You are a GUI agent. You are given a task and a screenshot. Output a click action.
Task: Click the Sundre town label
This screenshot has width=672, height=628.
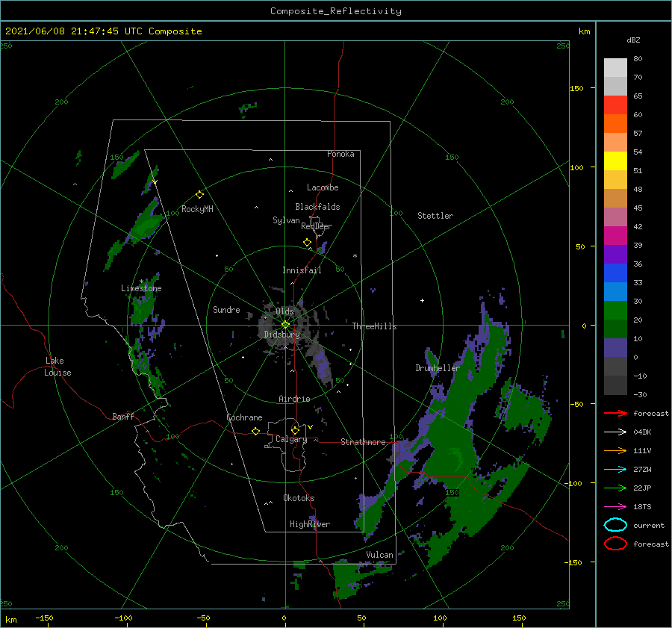click(x=227, y=309)
